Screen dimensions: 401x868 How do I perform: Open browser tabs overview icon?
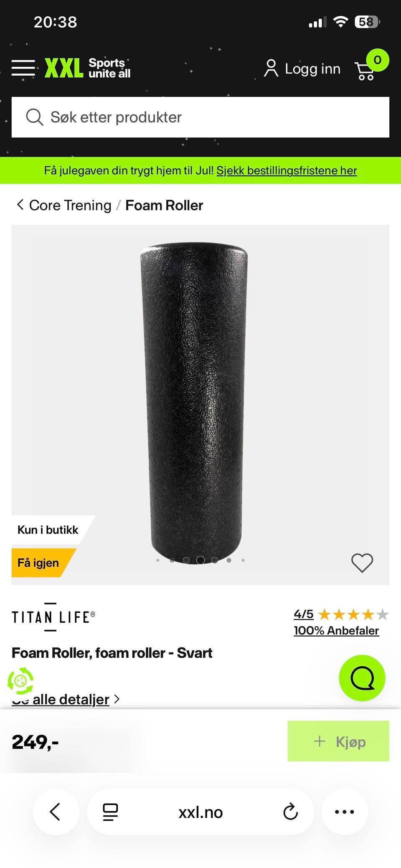point(110,812)
